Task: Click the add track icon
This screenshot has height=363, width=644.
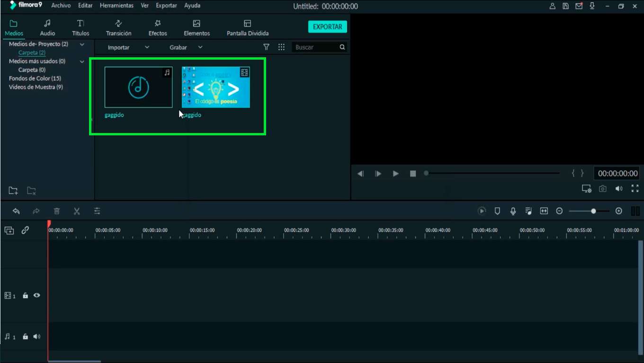Action: (x=9, y=230)
